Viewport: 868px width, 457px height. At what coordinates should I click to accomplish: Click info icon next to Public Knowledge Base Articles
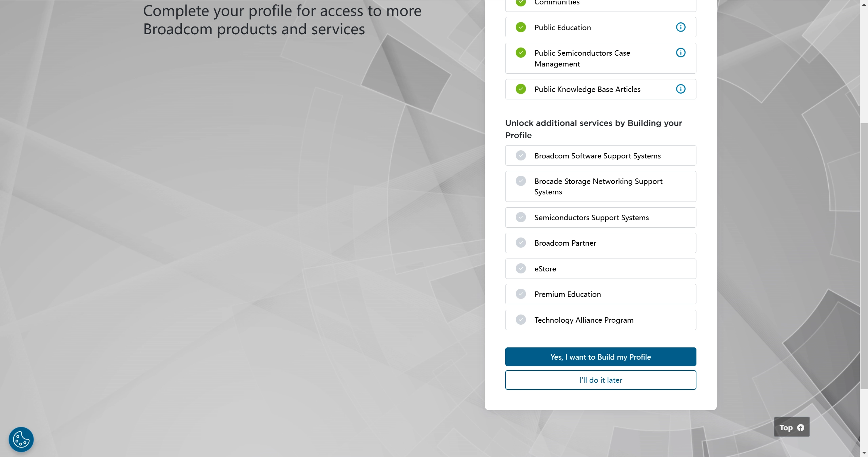[680, 89]
